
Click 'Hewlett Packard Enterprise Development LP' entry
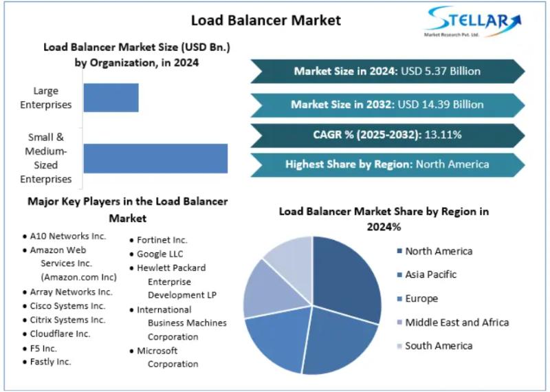(177, 281)
